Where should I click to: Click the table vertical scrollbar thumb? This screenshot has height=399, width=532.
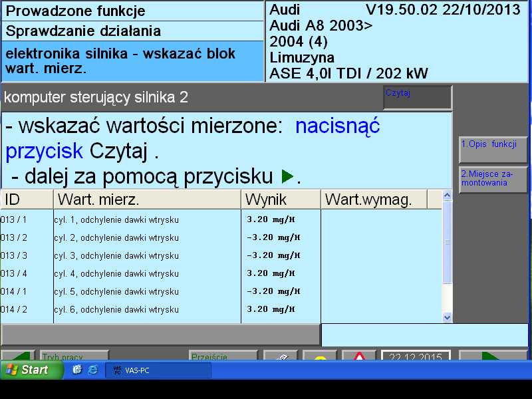tap(447, 242)
